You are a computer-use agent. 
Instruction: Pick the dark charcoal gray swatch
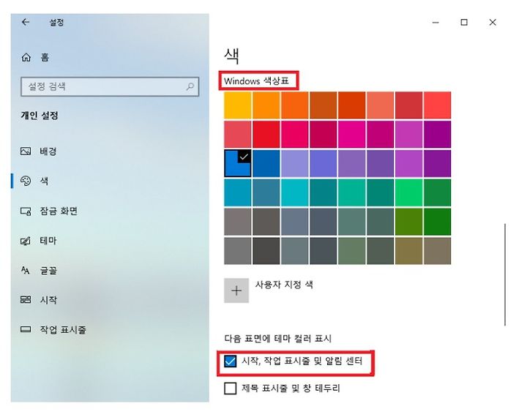click(x=266, y=251)
